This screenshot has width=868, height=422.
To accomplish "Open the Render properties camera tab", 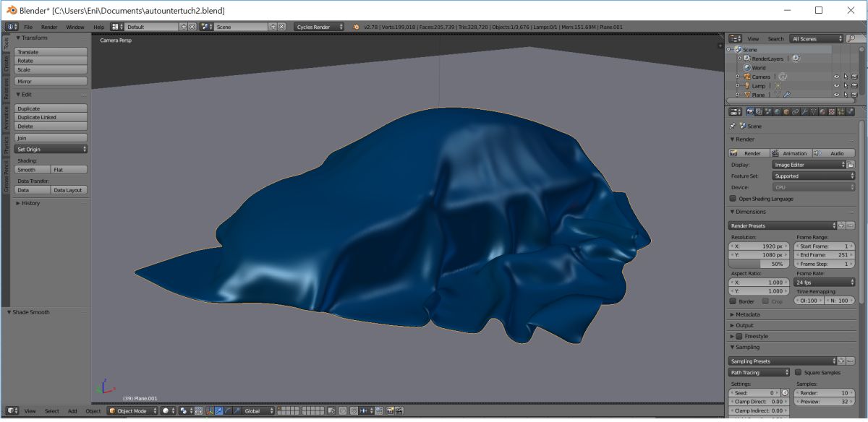I will pos(750,112).
